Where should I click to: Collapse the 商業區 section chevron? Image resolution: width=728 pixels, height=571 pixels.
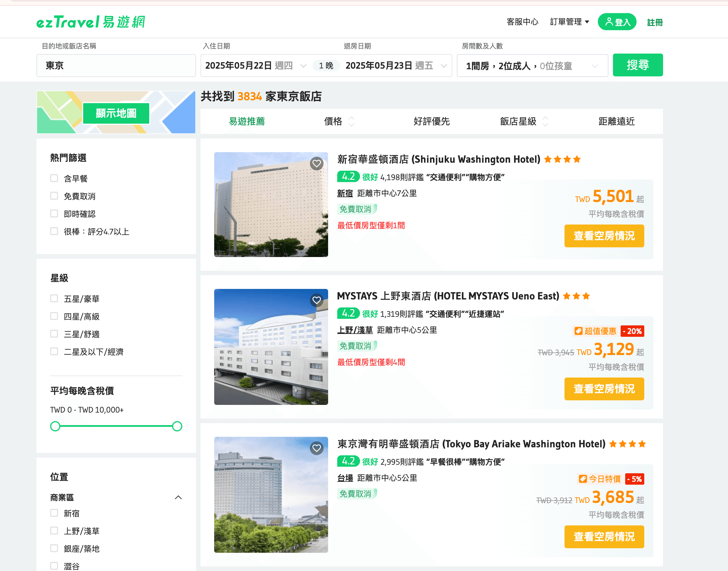pyautogui.click(x=178, y=497)
